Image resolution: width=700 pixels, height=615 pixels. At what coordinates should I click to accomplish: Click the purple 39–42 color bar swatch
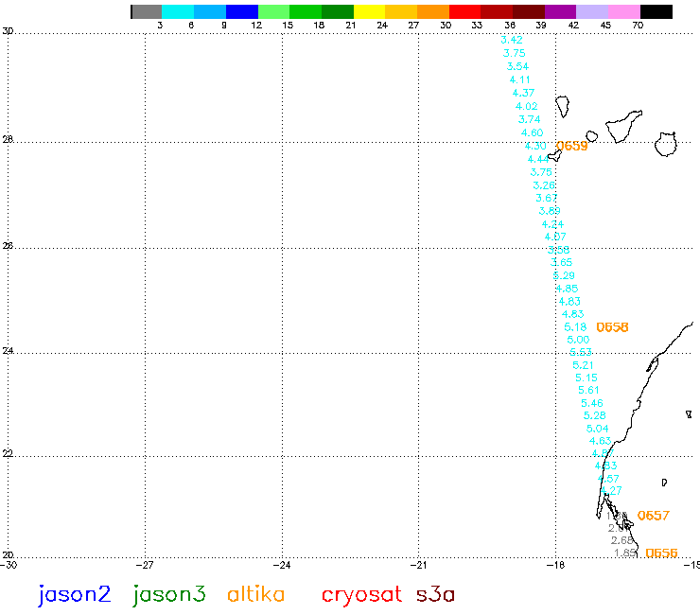560,11
